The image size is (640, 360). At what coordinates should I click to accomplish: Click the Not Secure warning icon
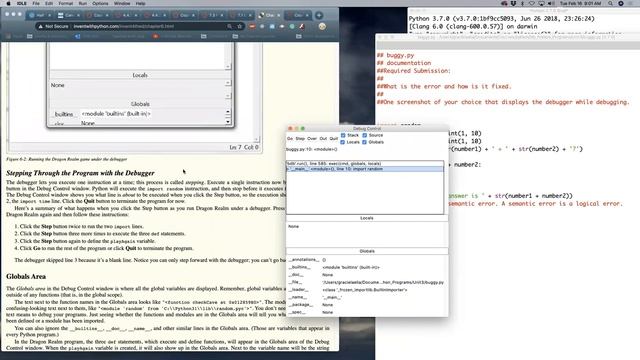(40, 26)
